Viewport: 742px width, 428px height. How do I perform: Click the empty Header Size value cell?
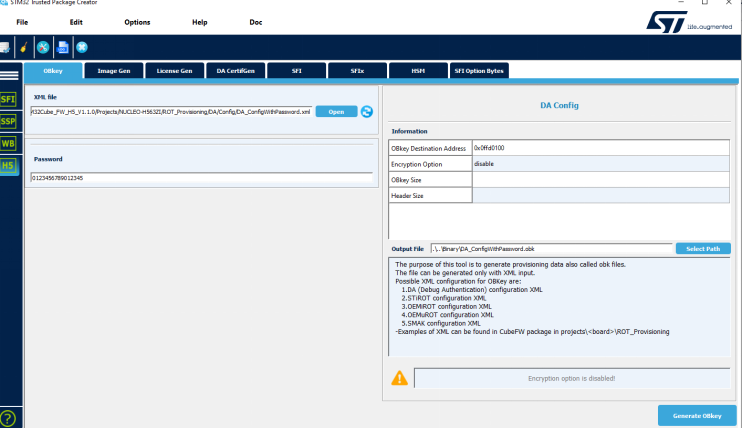coord(601,195)
